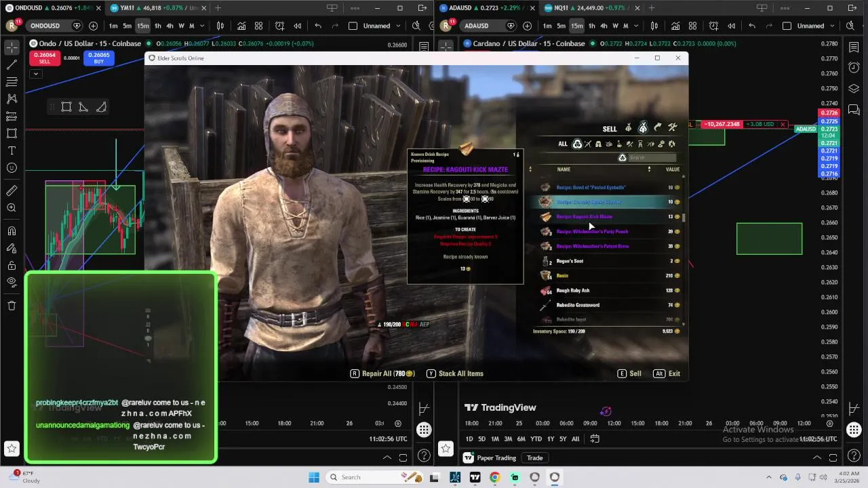Viewport: 868px width, 488px height.
Task: Open Windows Start menu on taskbar
Action: (314, 477)
